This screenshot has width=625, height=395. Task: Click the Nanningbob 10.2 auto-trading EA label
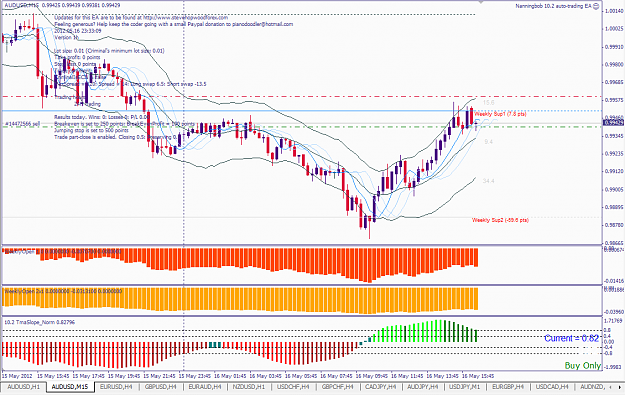click(x=553, y=6)
